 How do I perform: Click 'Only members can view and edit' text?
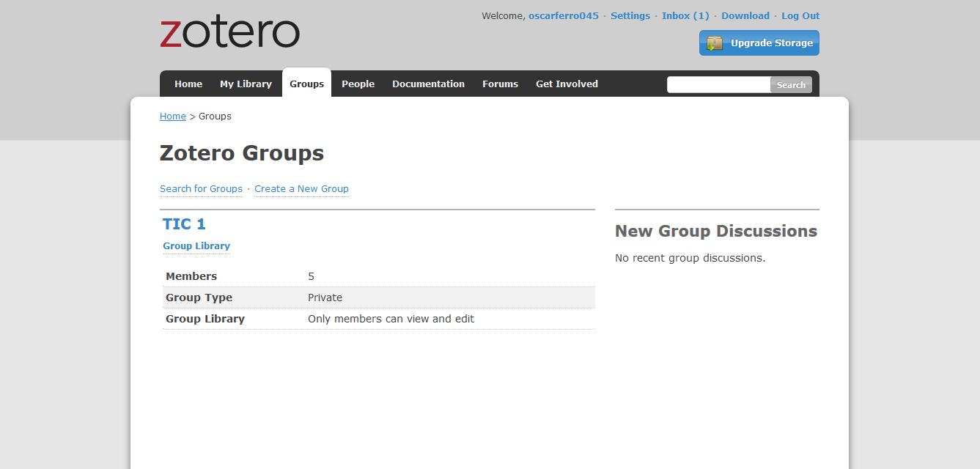391,319
